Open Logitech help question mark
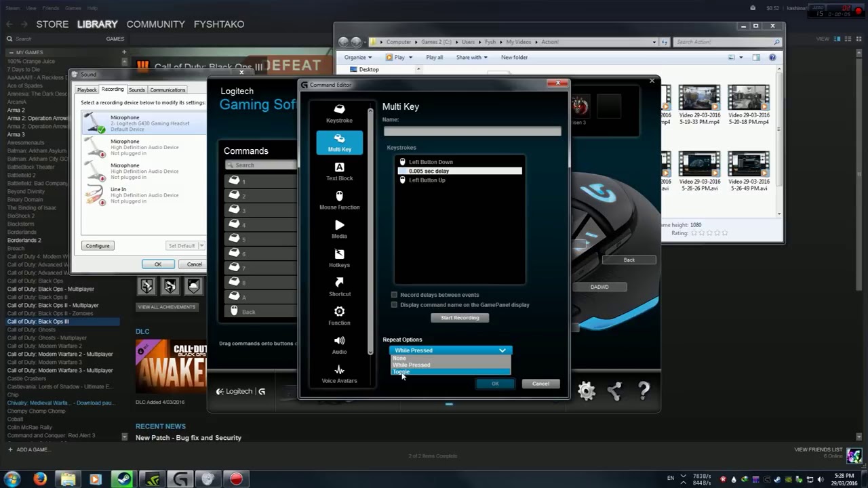Image resolution: width=868 pixels, height=488 pixels. click(644, 391)
